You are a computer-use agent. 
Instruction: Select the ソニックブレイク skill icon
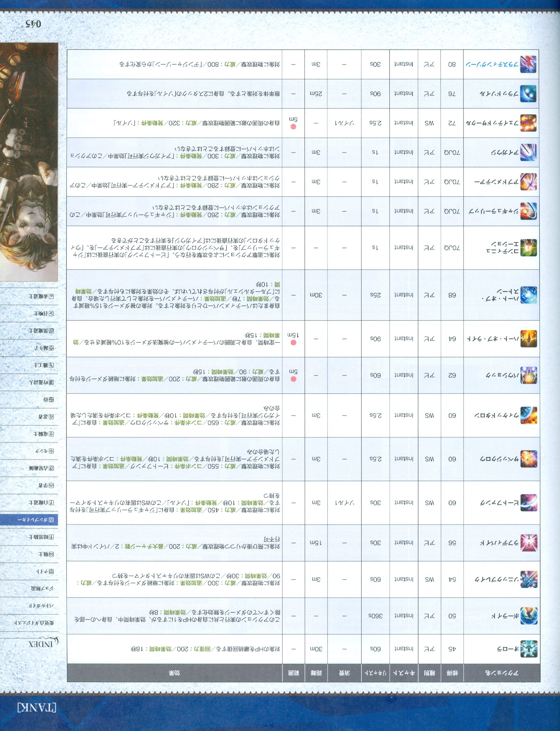tap(529, 579)
